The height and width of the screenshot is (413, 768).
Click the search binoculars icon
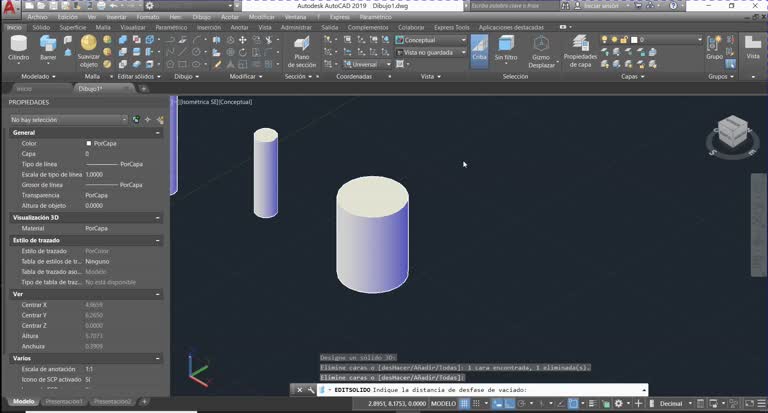click(x=565, y=6)
